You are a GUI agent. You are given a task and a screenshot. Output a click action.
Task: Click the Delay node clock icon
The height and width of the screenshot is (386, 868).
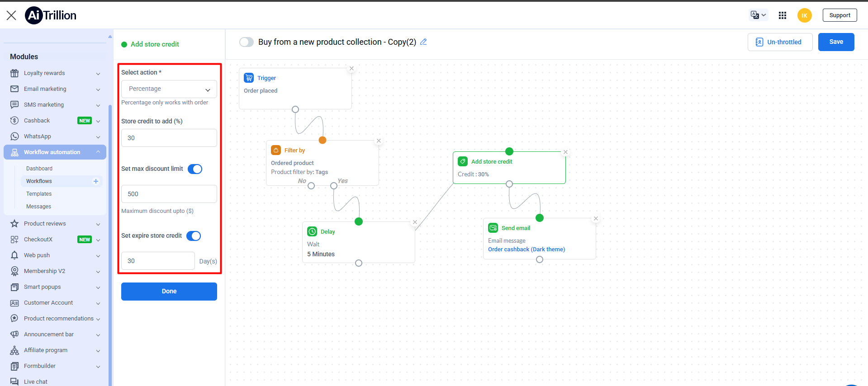click(x=312, y=231)
